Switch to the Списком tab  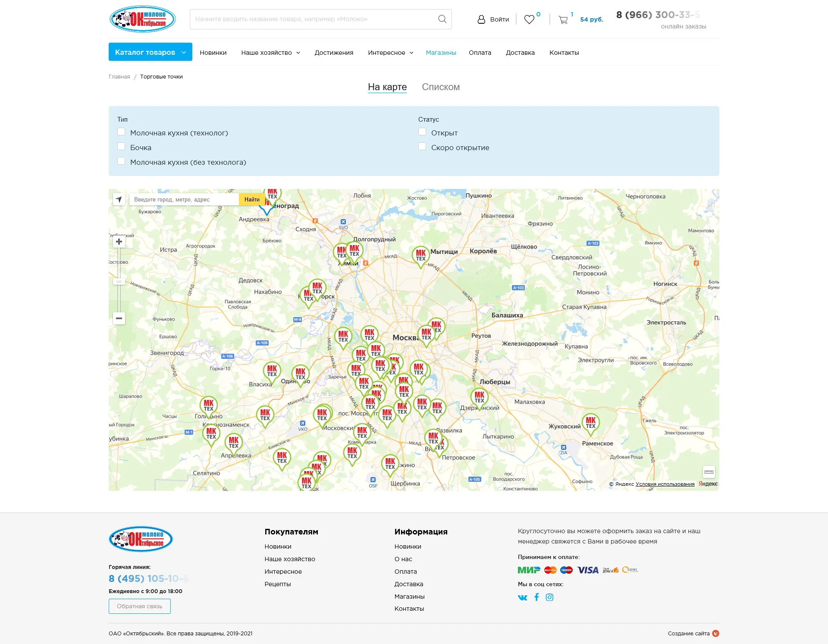click(440, 87)
